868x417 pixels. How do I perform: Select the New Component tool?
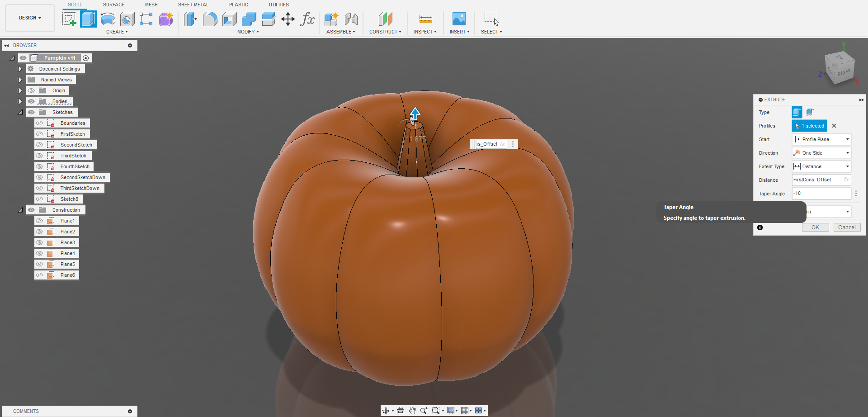click(331, 19)
